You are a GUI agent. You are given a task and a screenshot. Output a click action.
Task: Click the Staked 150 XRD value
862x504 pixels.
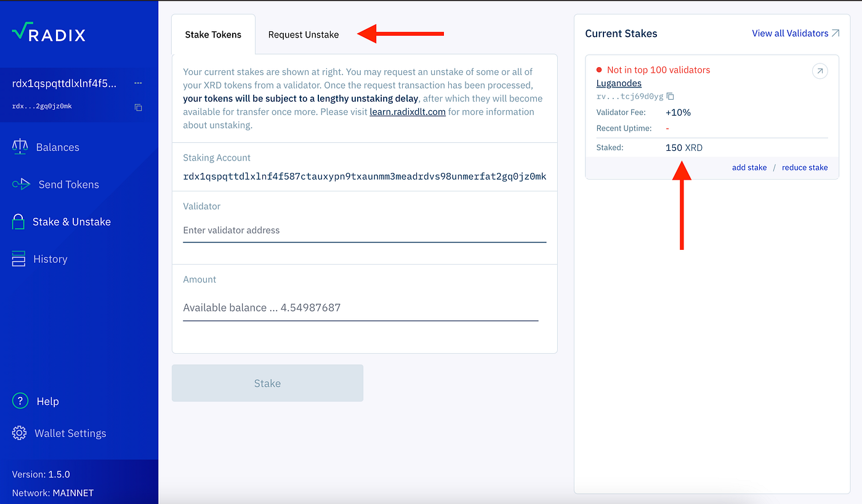[x=684, y=148]
